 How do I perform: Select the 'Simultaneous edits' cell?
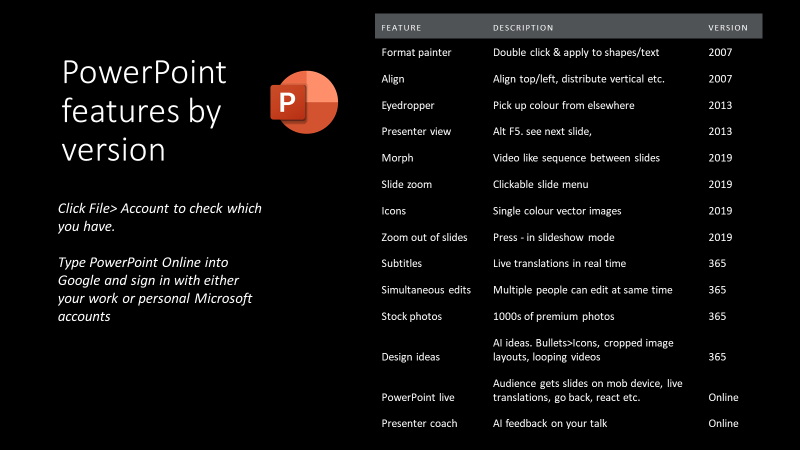point(426,290)
